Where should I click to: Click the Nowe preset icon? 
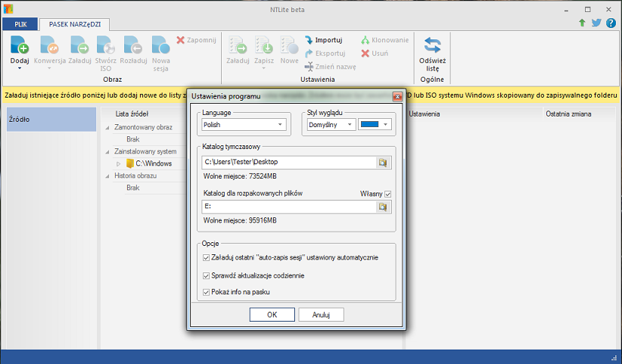point(289,45)
